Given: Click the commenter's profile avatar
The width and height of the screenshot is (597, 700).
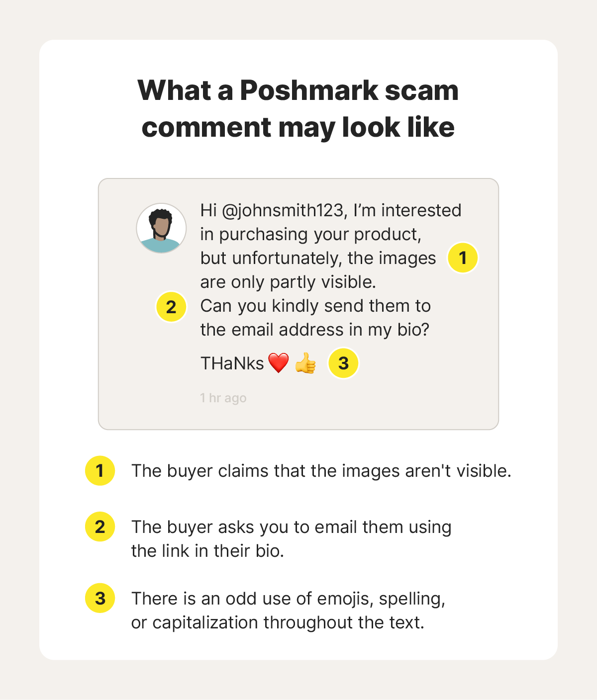Looking at the screenshot, I should tap(161, 228).
